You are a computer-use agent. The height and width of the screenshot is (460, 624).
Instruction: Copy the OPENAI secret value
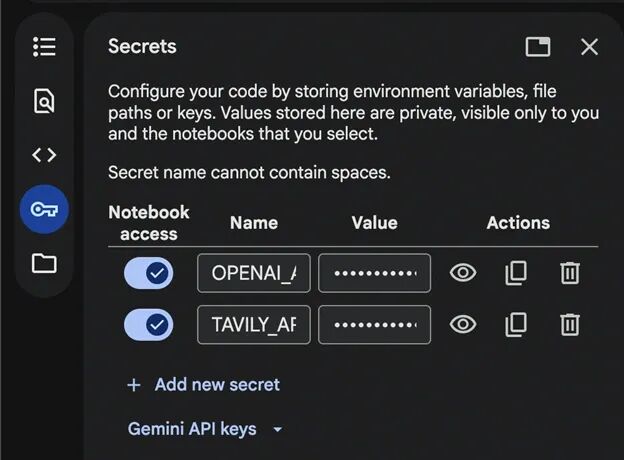516,273
